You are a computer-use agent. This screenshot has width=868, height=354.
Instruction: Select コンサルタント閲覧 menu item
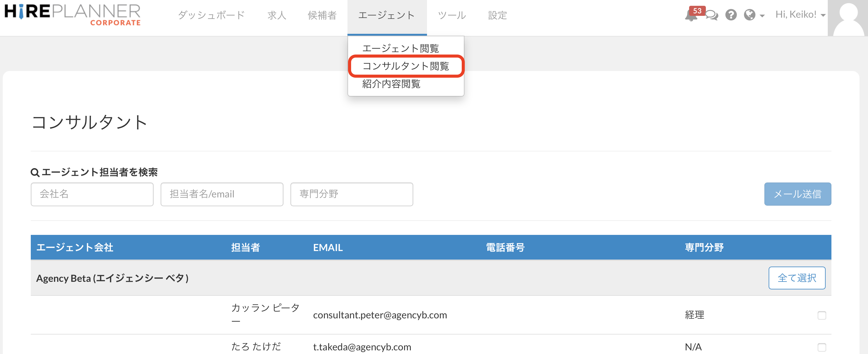(x=405, y=66)
